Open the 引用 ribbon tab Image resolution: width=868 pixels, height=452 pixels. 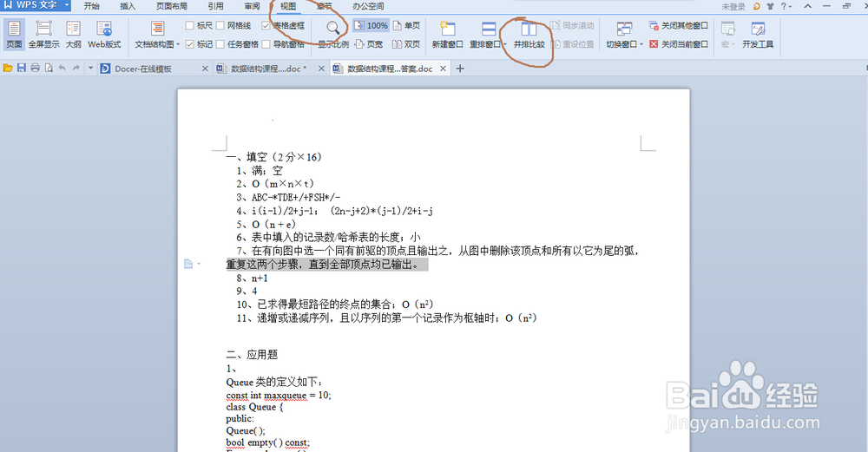tap(215, 6)
